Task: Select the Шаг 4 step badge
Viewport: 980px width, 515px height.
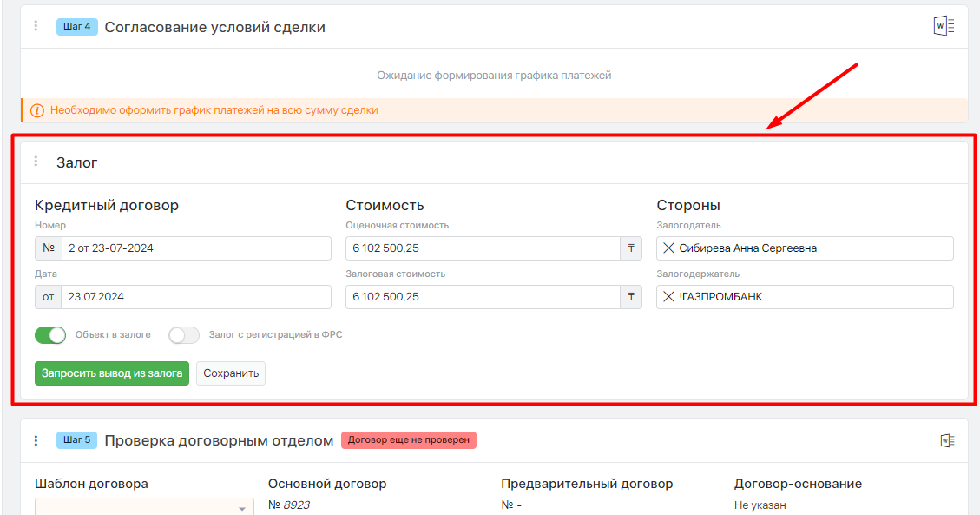Action: click(77, 26)
